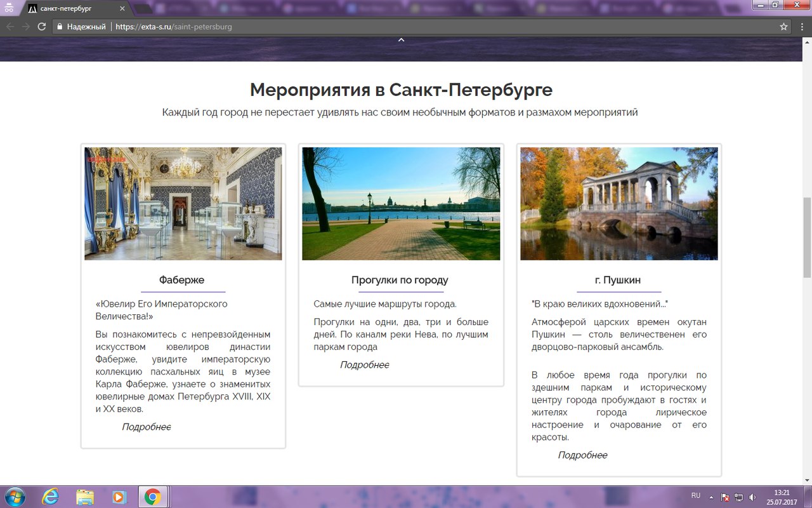Open Подробнее under the г. Пушкин card
812x508 pixels.
583,455
